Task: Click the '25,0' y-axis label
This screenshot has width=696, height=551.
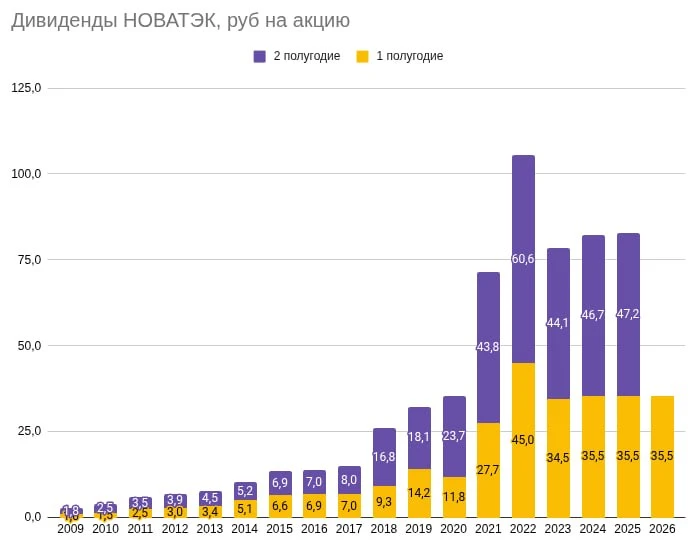Action: point(29,431)
